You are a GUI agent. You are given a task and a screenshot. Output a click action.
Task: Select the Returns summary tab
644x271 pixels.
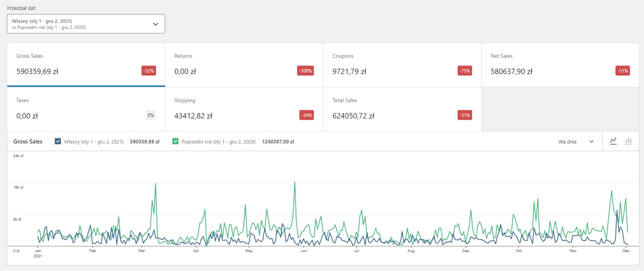tap(244, 64)
